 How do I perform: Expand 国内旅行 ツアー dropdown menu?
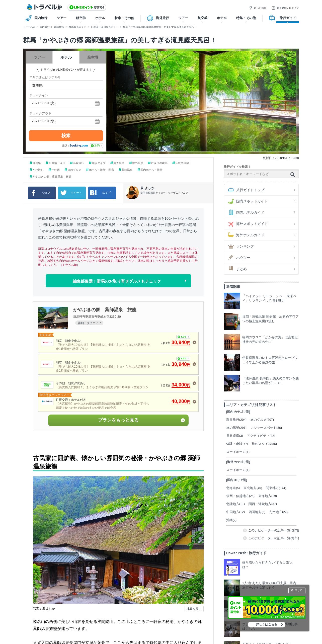coord(61,19)
